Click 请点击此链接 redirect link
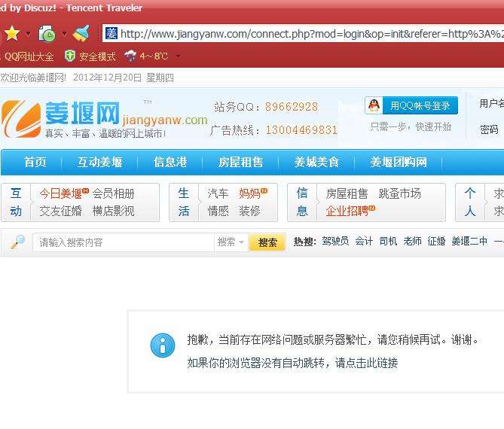 [366, 364]
